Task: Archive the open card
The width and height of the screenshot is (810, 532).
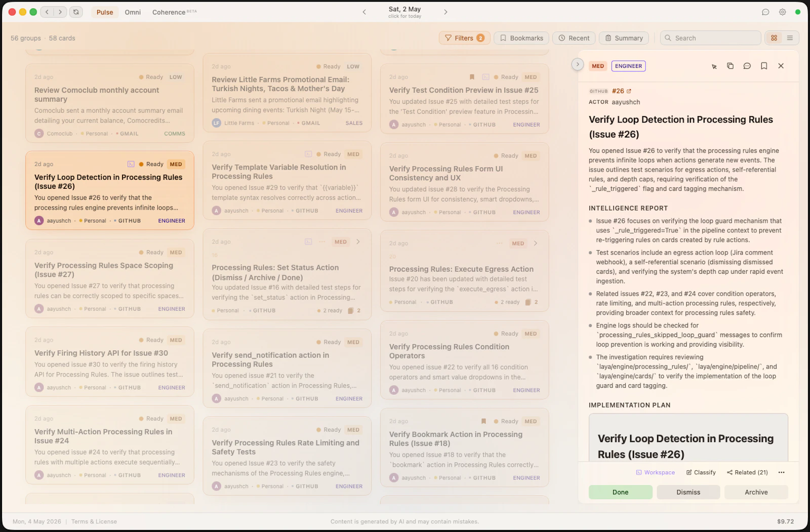Action: coord(756,492)
